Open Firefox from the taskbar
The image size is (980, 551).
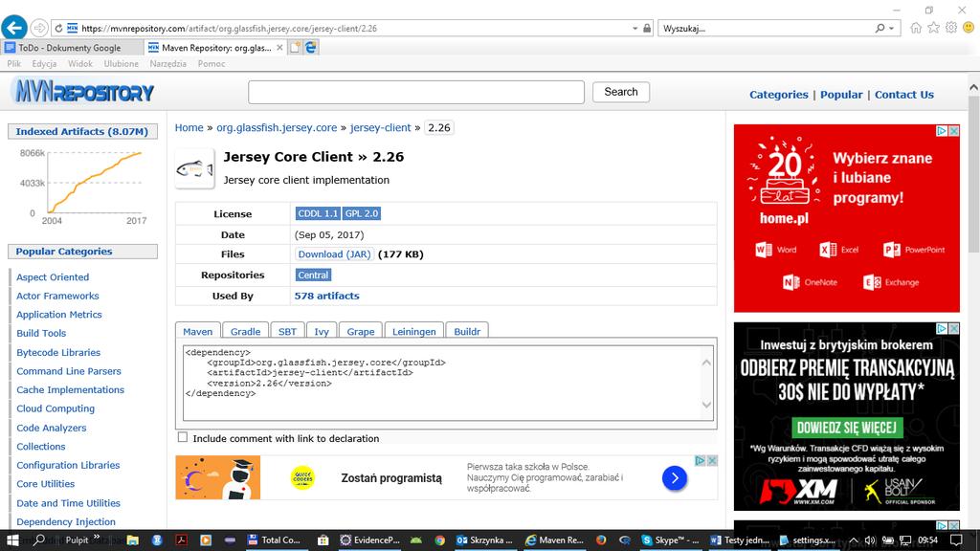pyautogui.click(x=601, y=540)
